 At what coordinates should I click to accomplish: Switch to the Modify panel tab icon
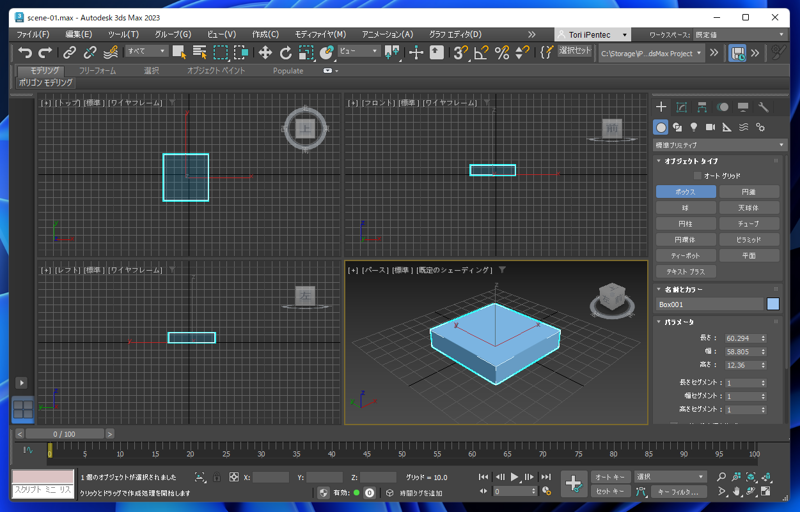(x=682, y=107)
